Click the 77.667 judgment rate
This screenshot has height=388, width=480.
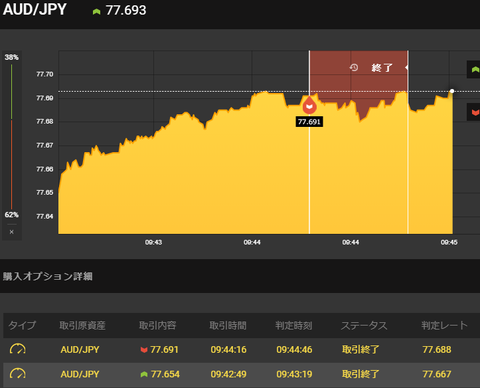[437, 374]
